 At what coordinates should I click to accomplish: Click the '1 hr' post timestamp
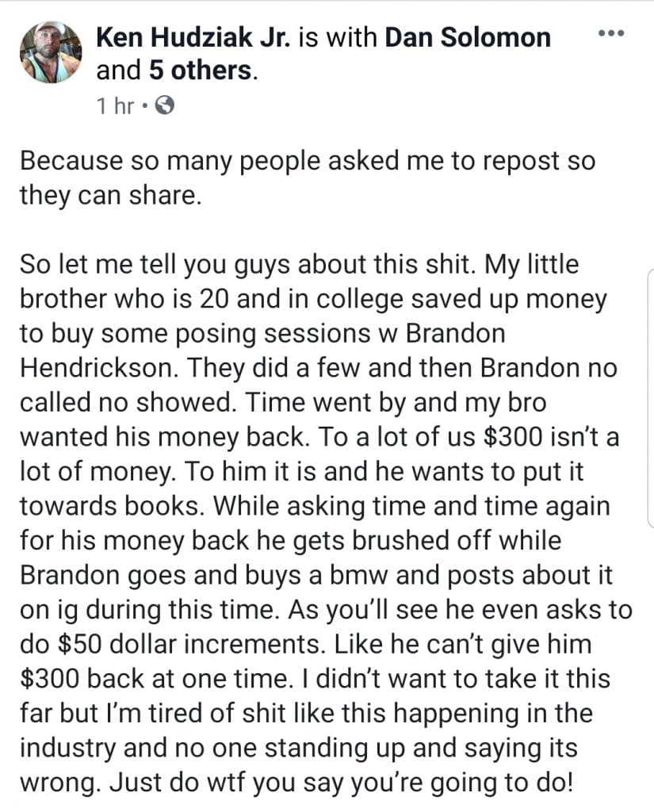tap(116, 105)
